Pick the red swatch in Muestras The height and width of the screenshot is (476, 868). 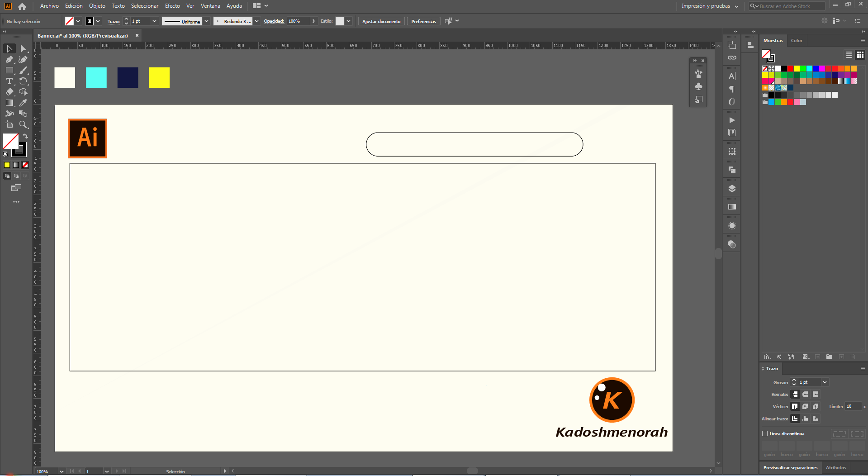(790, 69)
